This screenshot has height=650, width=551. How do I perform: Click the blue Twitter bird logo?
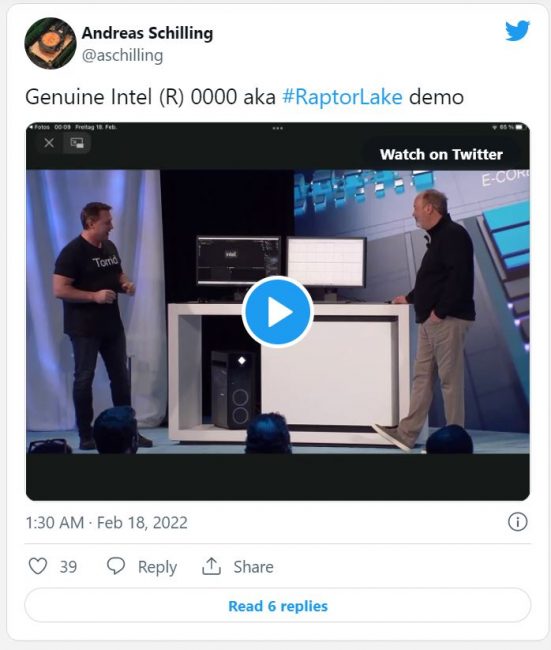pyautogui.click(x=517, y=30)
